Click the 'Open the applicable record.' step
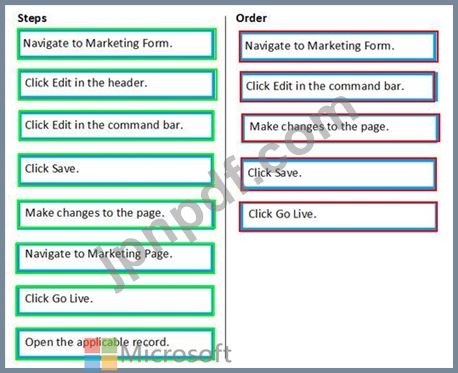458x373 pixels. [115, 344]
